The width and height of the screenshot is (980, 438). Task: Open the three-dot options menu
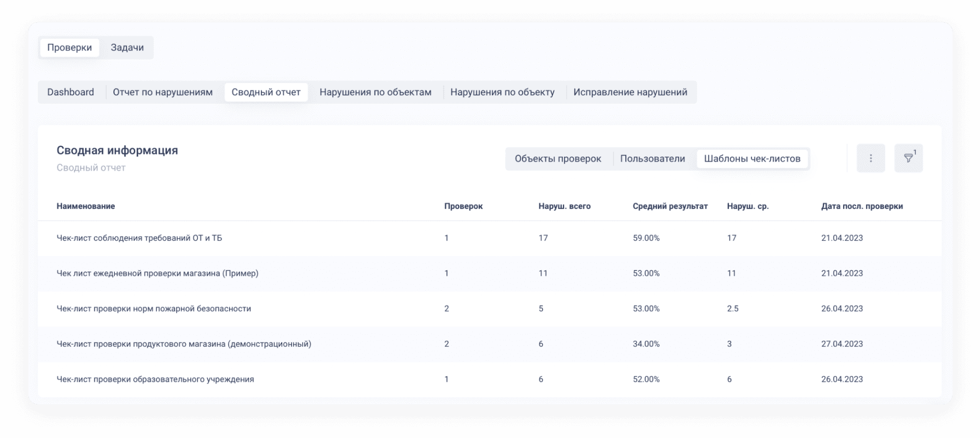[x=870, y=158]
